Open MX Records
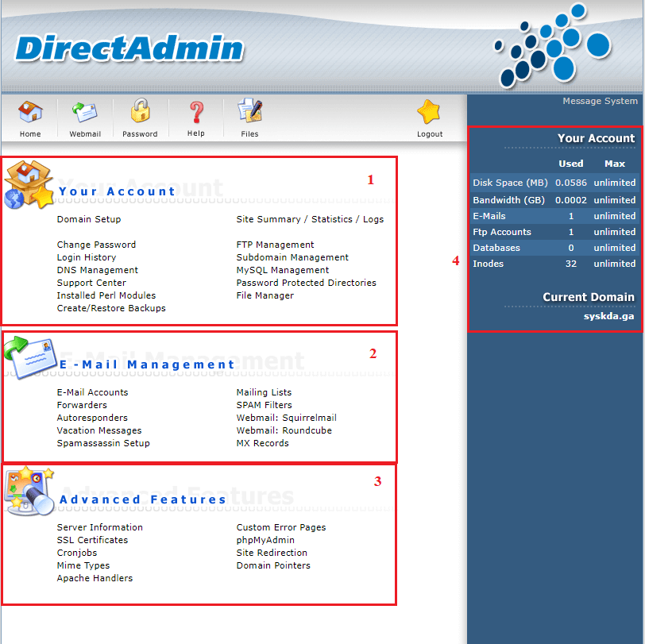Screen dimensions: 645x644 (262, 443)
